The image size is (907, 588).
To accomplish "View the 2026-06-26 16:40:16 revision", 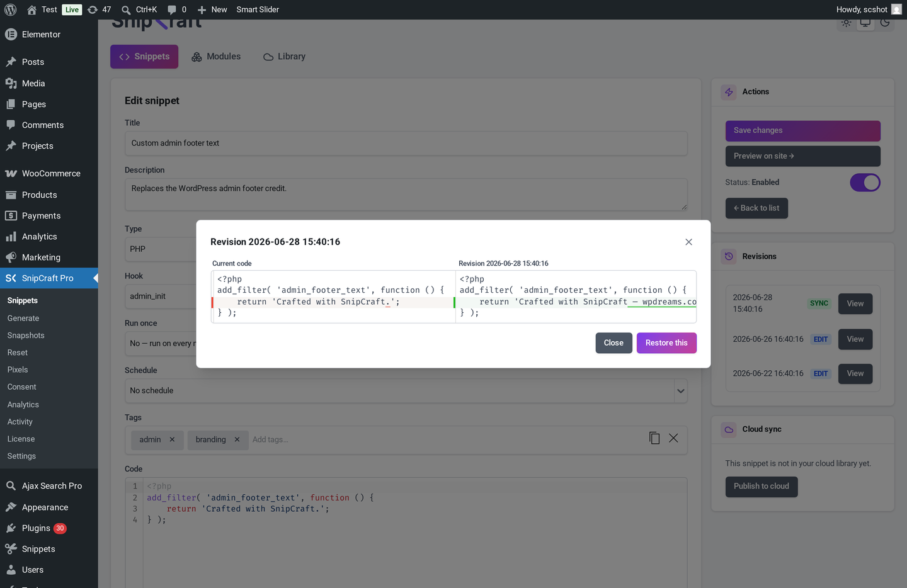I will click(855, 339).
